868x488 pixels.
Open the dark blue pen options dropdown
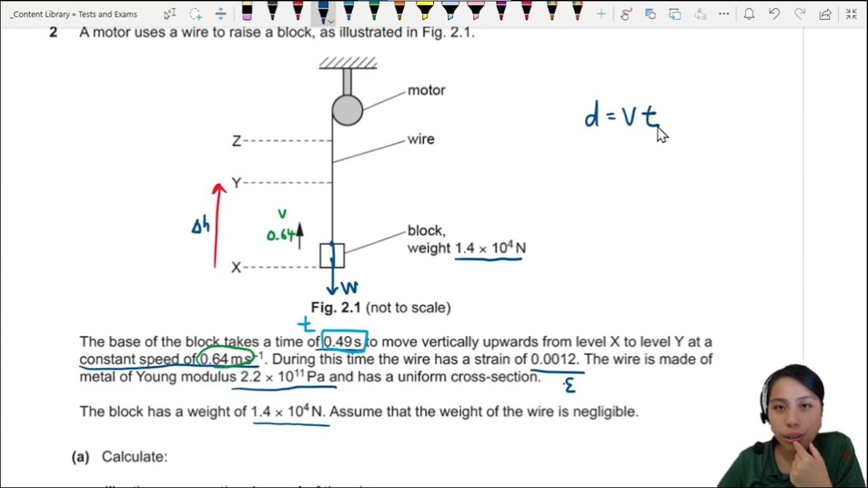[x=331, y=21]
